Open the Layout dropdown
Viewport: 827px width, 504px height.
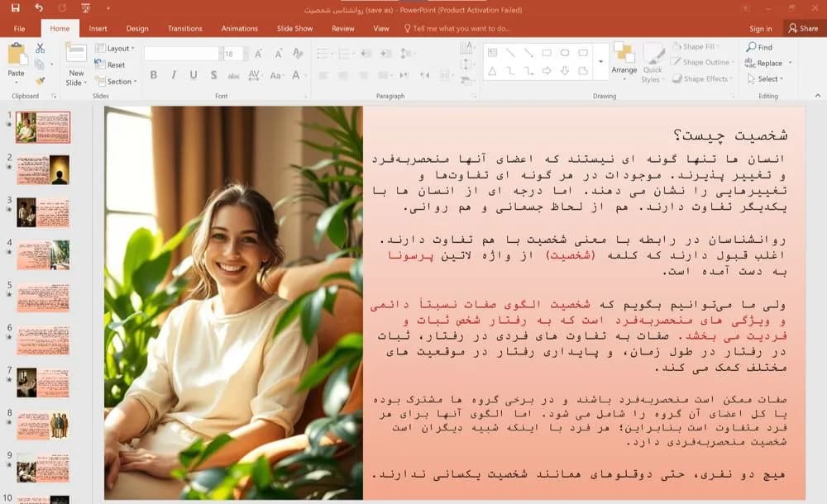pos(115,48)
